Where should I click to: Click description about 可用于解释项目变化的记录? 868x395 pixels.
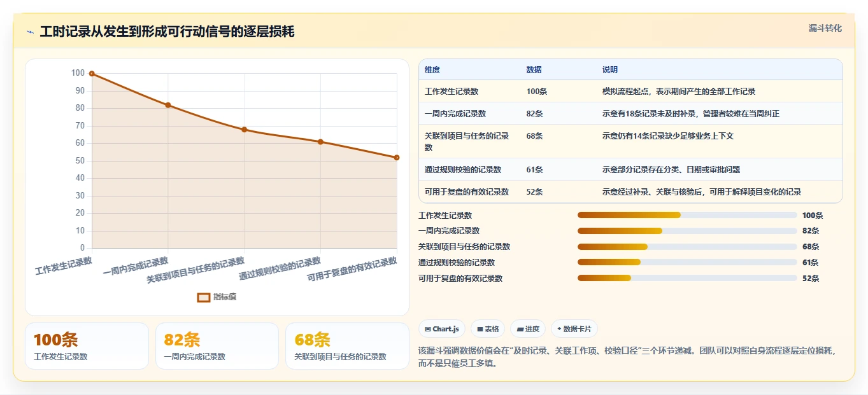702,192
